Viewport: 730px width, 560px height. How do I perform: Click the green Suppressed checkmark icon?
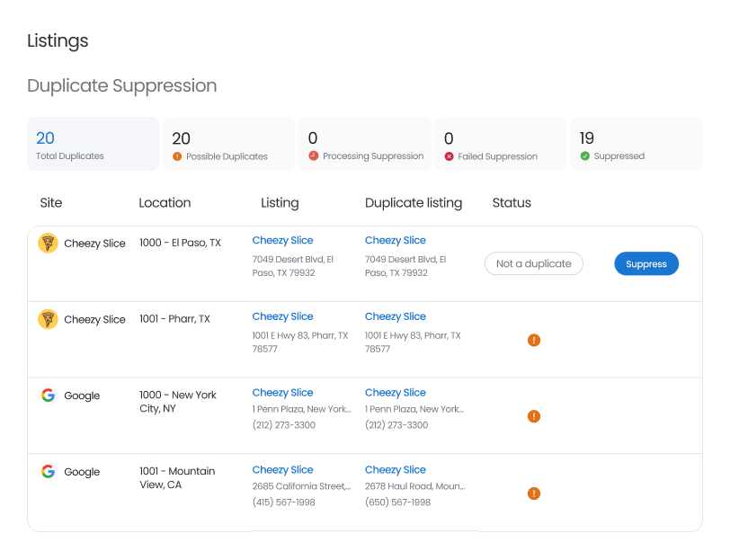(x=583, y=155)
